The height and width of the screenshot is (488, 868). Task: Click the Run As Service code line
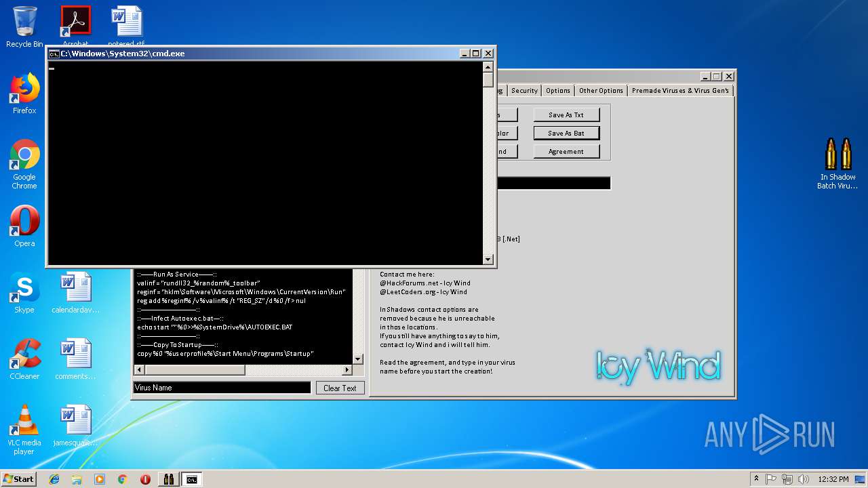pos(177,274)
